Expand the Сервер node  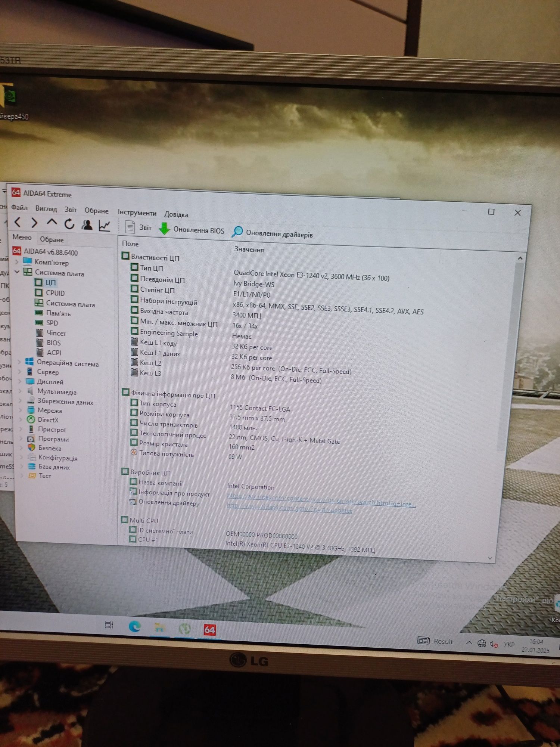point(20,372)
